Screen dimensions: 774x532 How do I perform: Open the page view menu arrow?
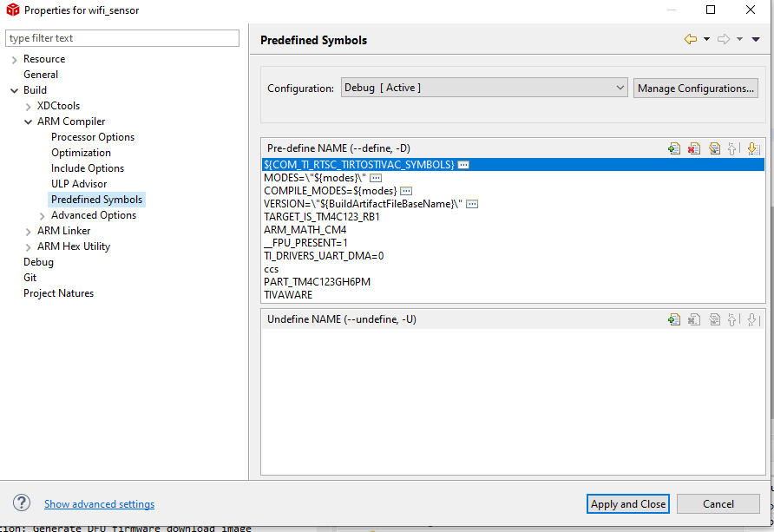(756, 39)
